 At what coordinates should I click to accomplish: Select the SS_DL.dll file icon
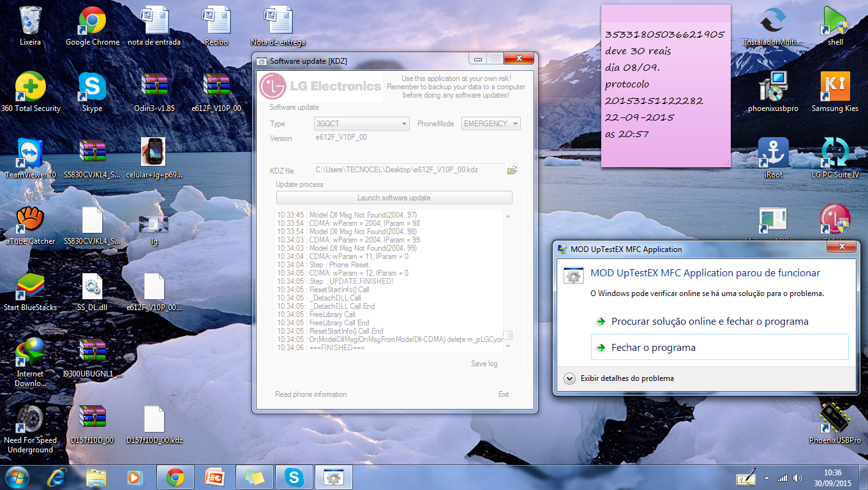93,291
